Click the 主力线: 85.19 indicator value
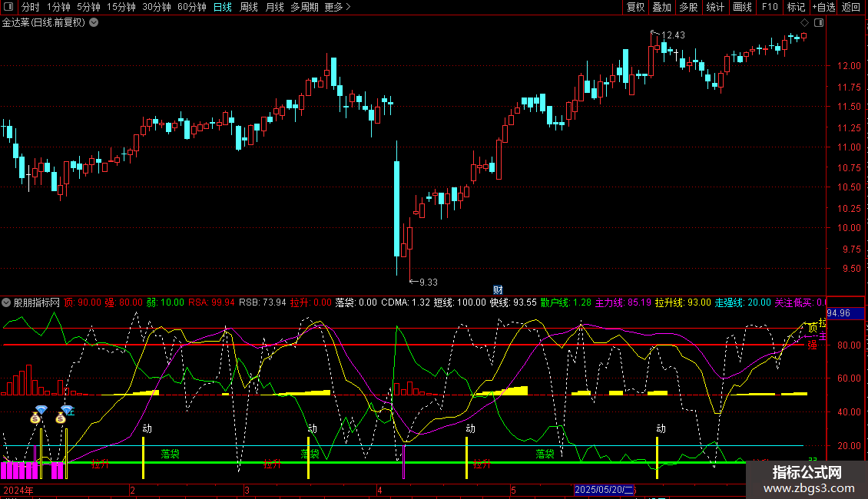Screen dimensions: 868x499 (x=623, y=302)
